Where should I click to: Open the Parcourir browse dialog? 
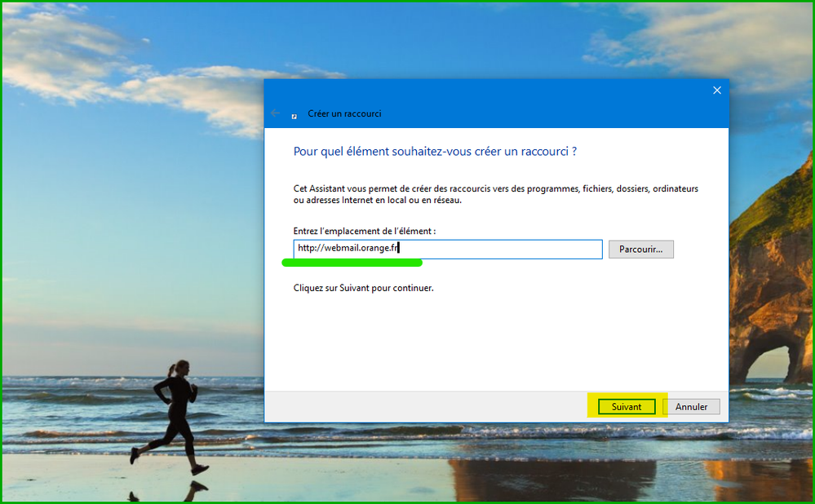641,250
